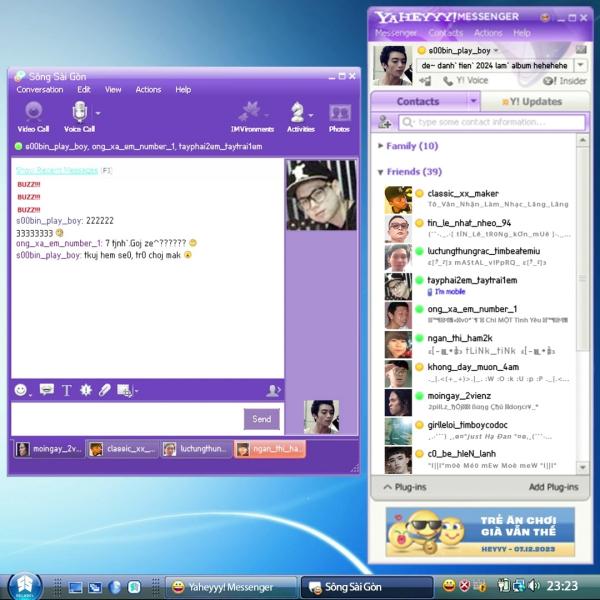Image resolution: width=600 pixels, height=600 pixels.
Task: Switch to moingay_2v.. conversation tab
Action: (x=49, y=449)
